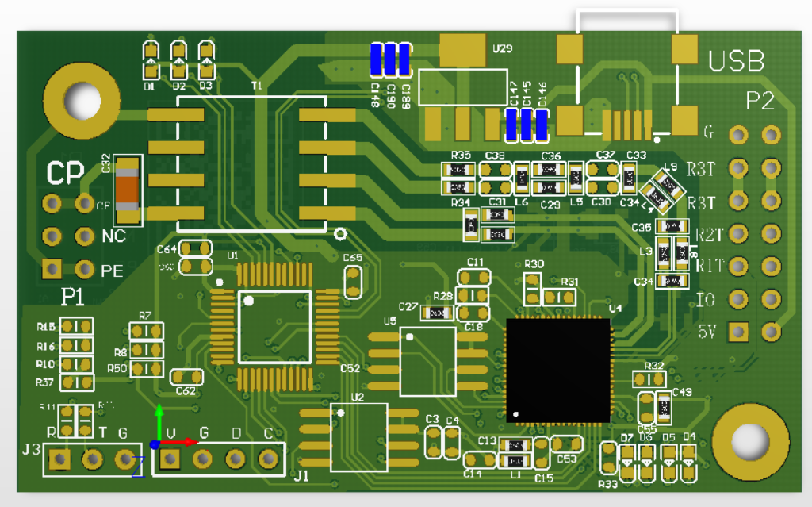Click the USB silkscreen label
Image resolution: width=812 pixels, height=507 pixels.
pos(736,62)
